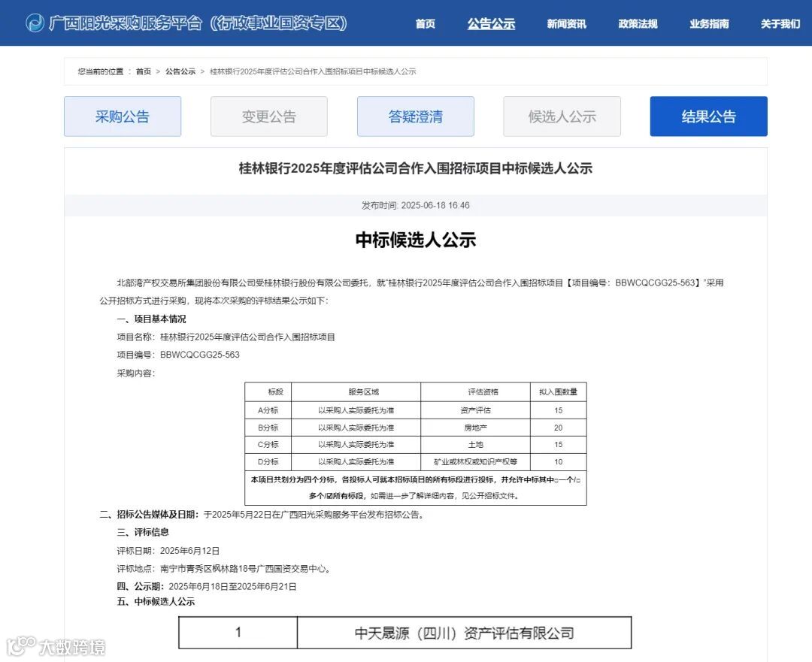This screenshot has width=812, height=662.
Task: Open the 公告公示 navigation menu item
Action: 491,24
